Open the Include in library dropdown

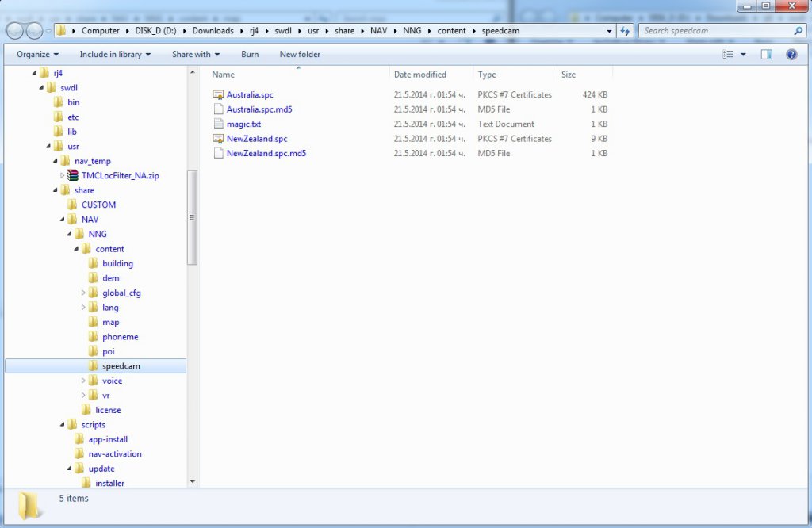115,54
